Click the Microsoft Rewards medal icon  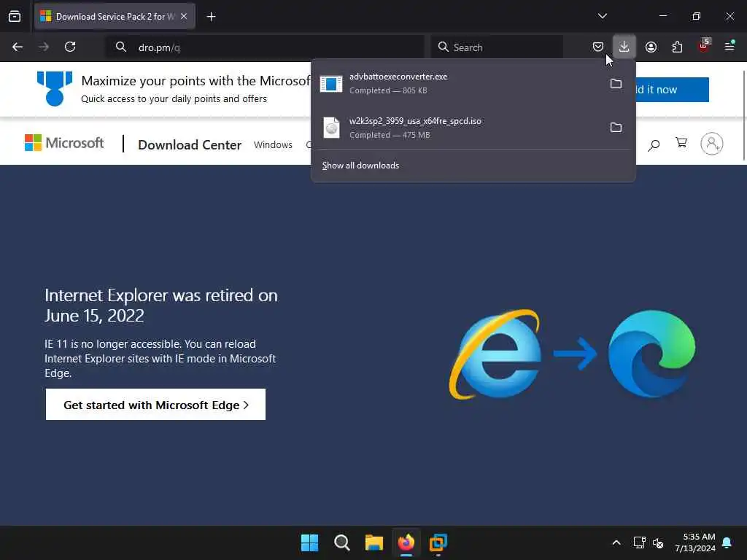[55, 88]
